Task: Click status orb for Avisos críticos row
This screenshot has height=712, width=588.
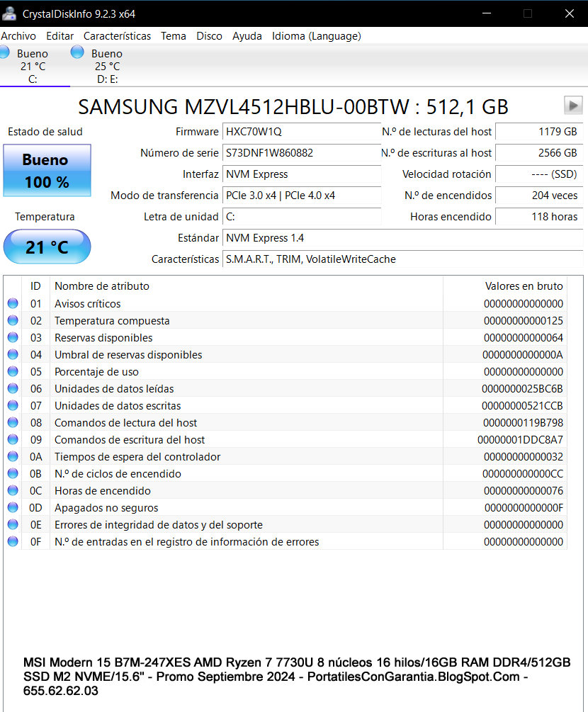Action: 13,303
